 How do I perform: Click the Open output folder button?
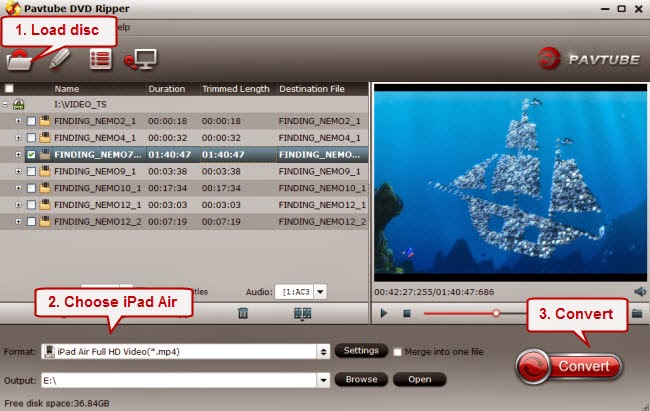pyautogui.click(x=420, y=379)
